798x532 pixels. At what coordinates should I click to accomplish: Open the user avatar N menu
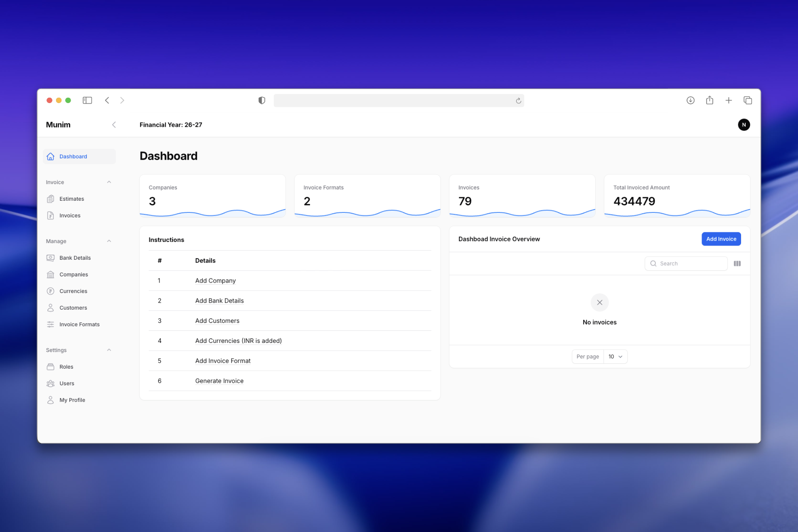pos(744,125)
